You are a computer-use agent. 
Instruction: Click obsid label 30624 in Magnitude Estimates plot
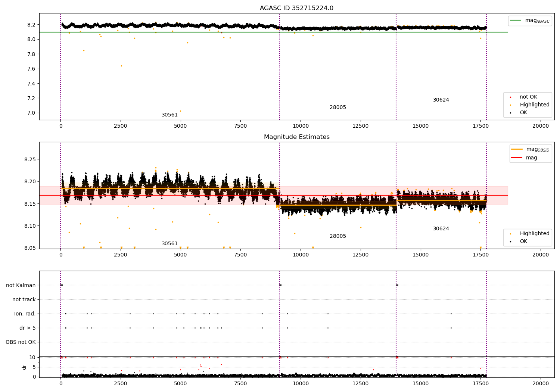[x=441, y=229]
